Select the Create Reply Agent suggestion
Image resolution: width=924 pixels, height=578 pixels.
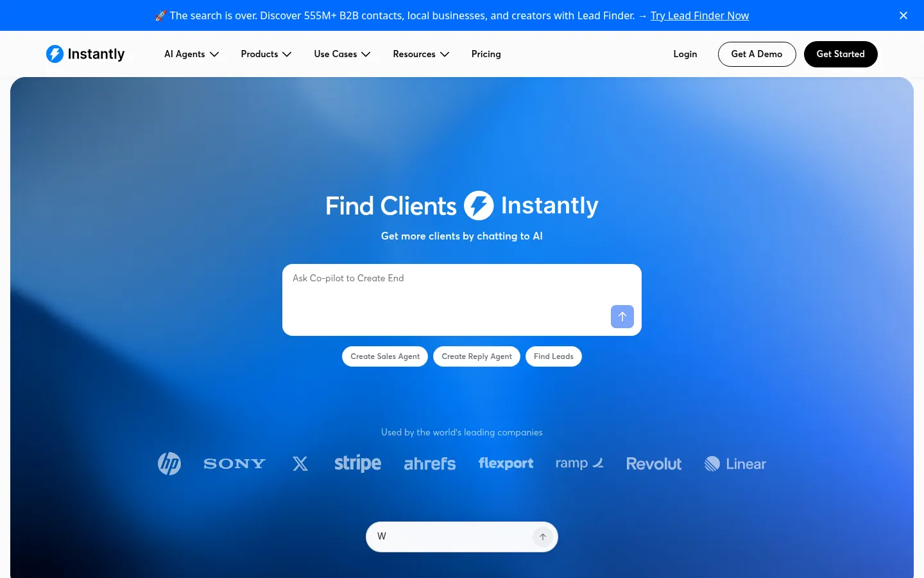point(477,356)
